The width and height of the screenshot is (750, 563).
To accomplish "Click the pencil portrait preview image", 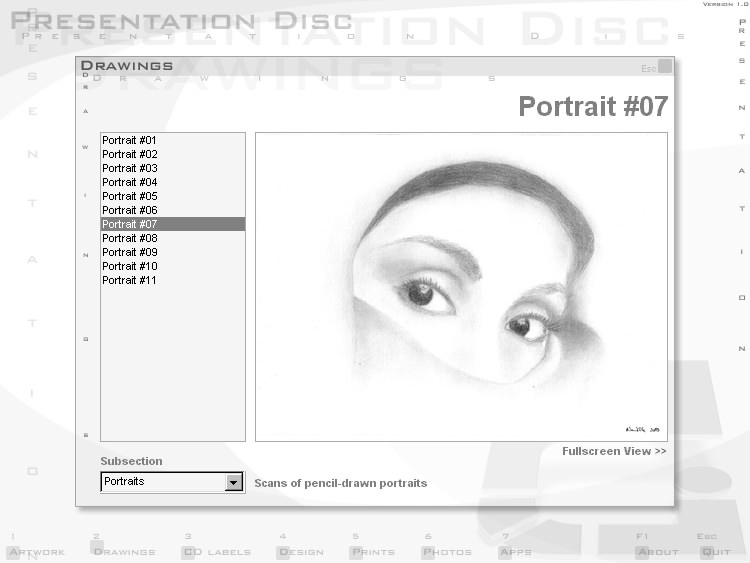I will point(461,287).
